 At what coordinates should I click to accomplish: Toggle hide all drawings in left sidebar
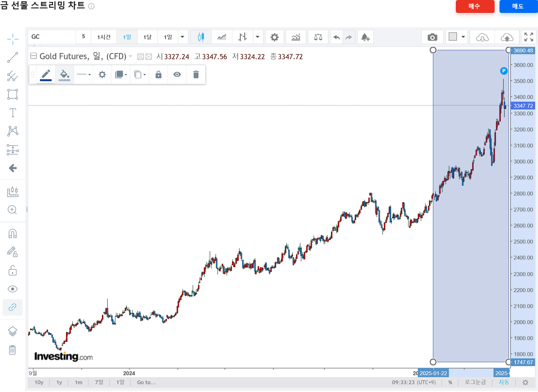tap(13, 289)
